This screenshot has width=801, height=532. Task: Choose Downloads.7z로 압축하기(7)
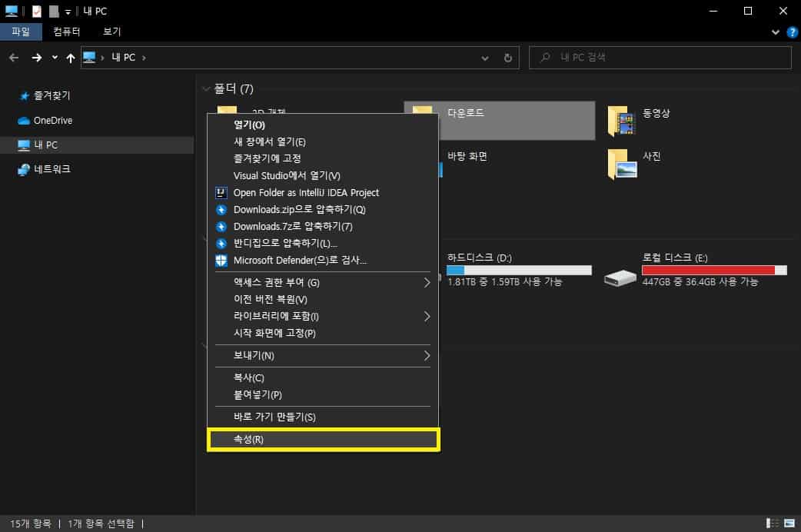pyautogui.click(x=322, y=226)
